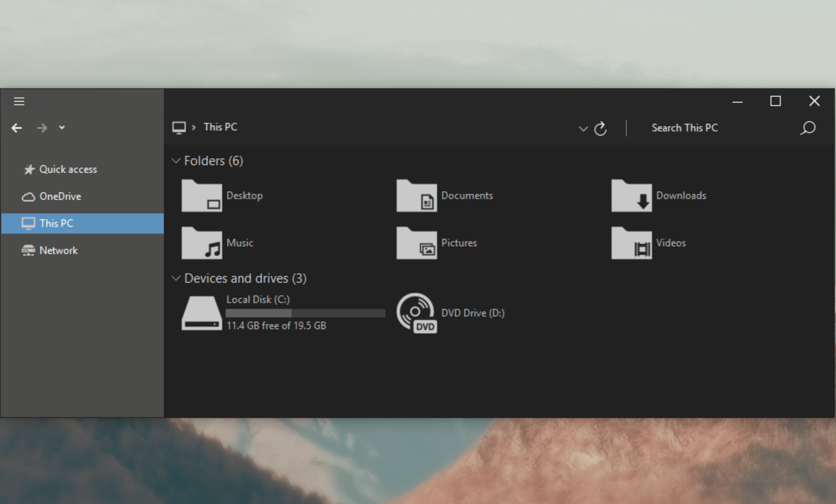Collapse the Folders (6) section
The height and width of the screenshot is (504, 836).
point(176,161)
